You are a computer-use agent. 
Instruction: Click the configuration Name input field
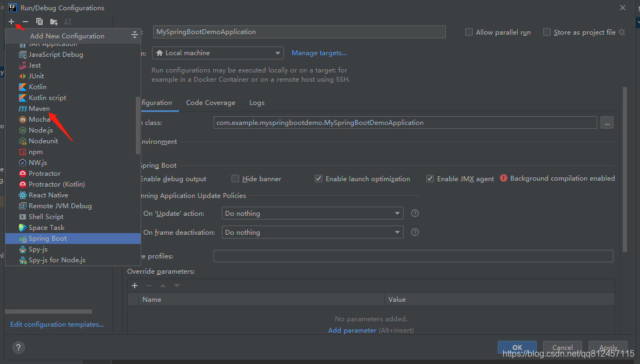[299, 32]
